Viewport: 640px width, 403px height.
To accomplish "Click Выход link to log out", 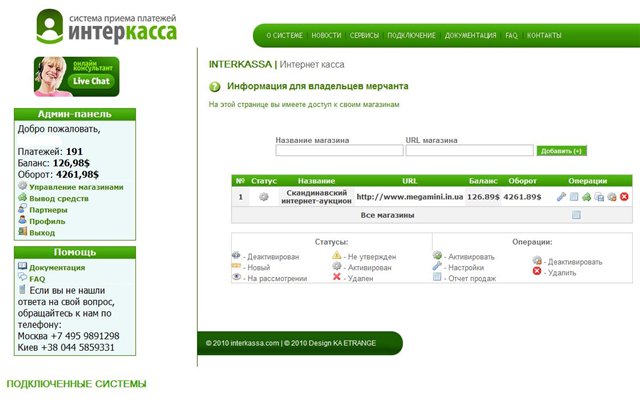I will [x=42, y=233].
